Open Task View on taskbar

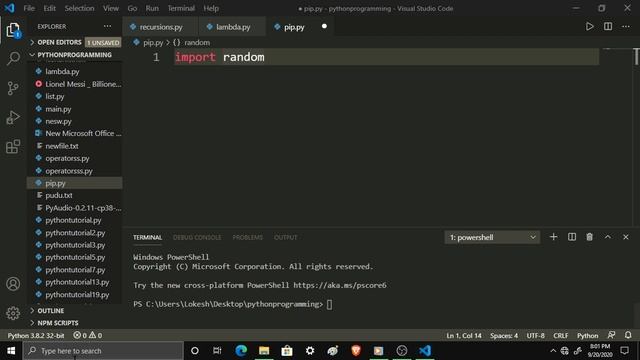217,351
